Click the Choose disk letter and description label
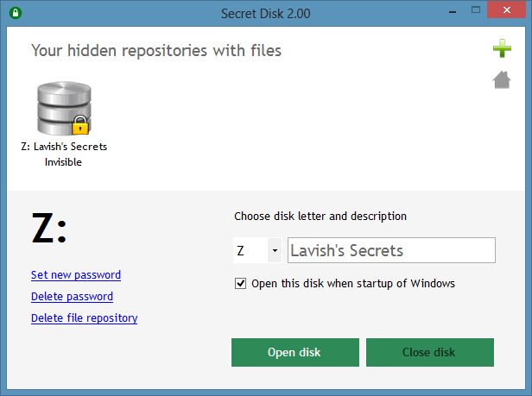The width and height of the screenshot is (532, 396). 320,217
